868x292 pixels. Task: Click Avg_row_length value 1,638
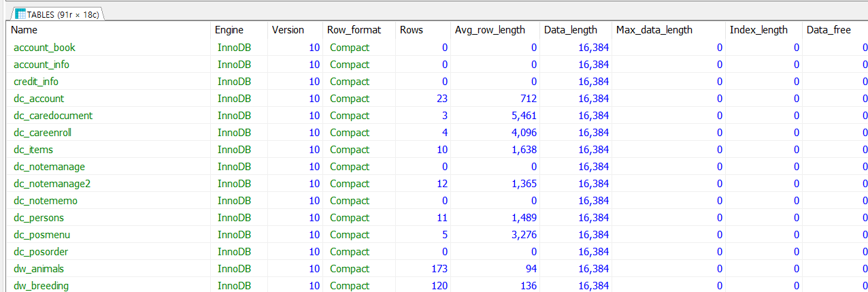(x=524, y=150)
